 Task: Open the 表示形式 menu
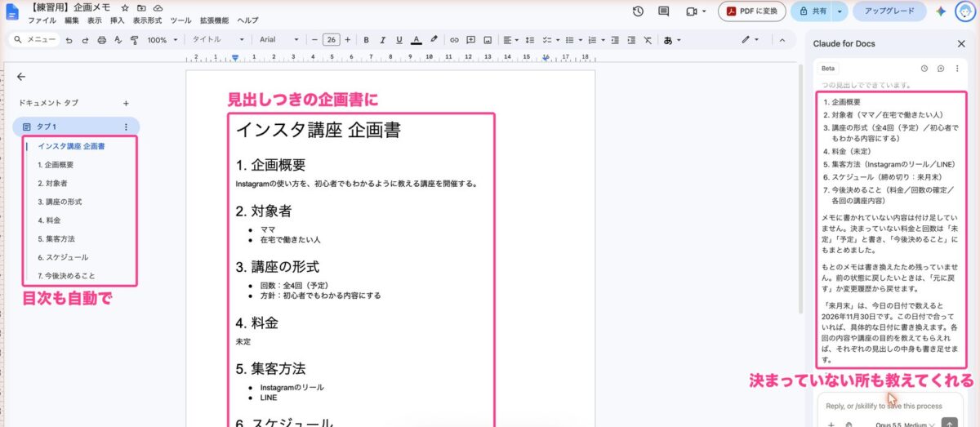click(148, 20)
